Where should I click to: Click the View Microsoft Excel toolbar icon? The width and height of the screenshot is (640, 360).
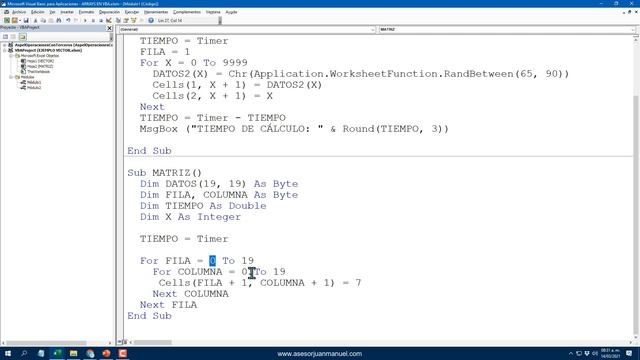point(7,20)
